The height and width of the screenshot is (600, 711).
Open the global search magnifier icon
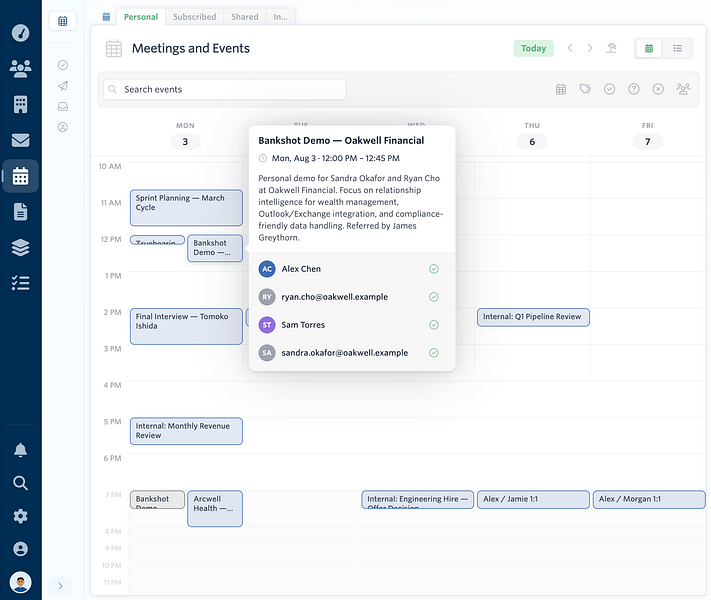tap(20, 483)
